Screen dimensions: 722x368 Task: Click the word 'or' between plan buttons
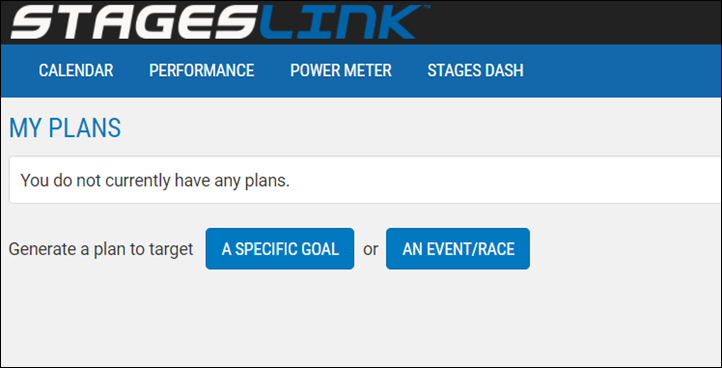[x=371, y=249]
